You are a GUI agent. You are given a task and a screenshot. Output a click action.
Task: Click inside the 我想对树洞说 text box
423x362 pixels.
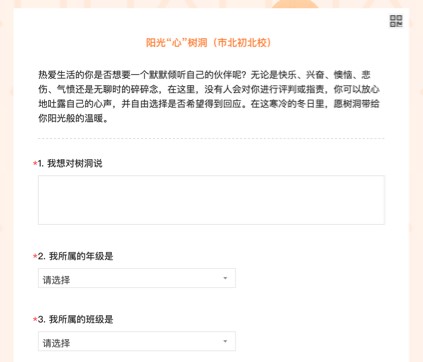(211, 200)
